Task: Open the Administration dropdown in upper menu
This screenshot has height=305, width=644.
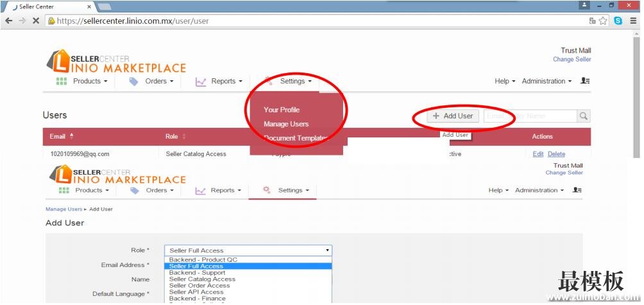Action: tap(547, 81)
